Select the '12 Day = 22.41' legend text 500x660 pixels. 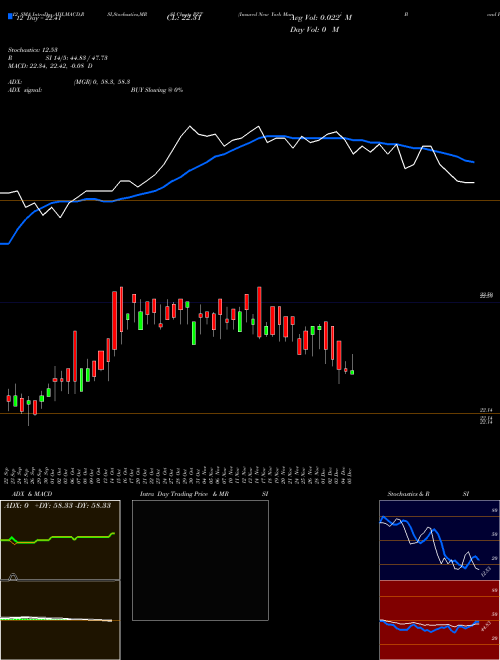(x=39, y=18)
